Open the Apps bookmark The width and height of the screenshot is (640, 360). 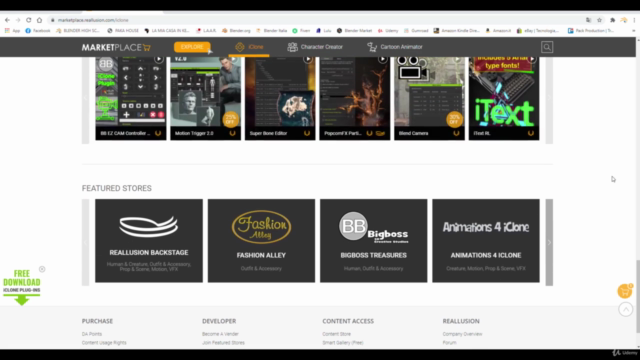(12, 31)
